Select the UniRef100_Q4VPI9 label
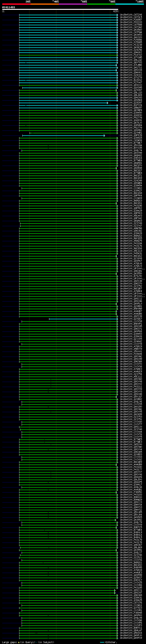 (x=131, y=638)
